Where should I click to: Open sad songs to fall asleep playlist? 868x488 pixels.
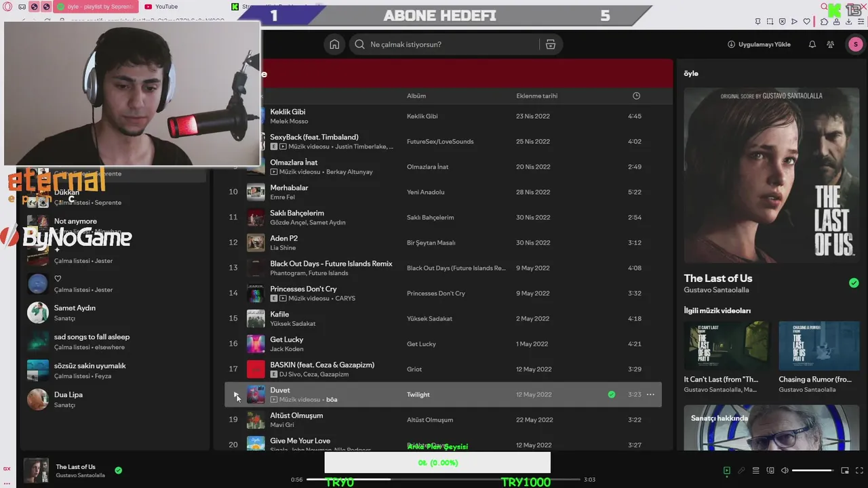[x=113, y=342]
